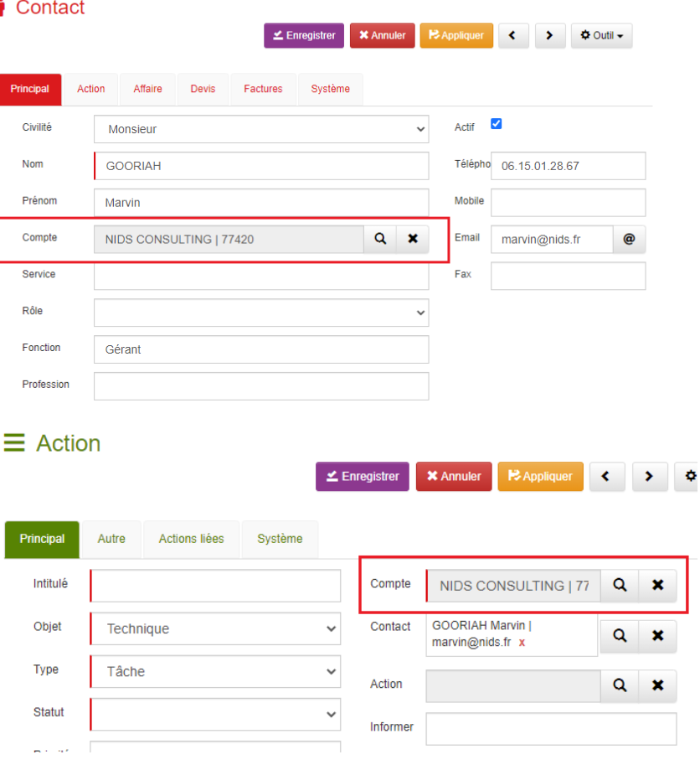The width and height of the screenshot is (700, 765).
Task: Clear the Contact field in Action form
Action: click(657, 637)
